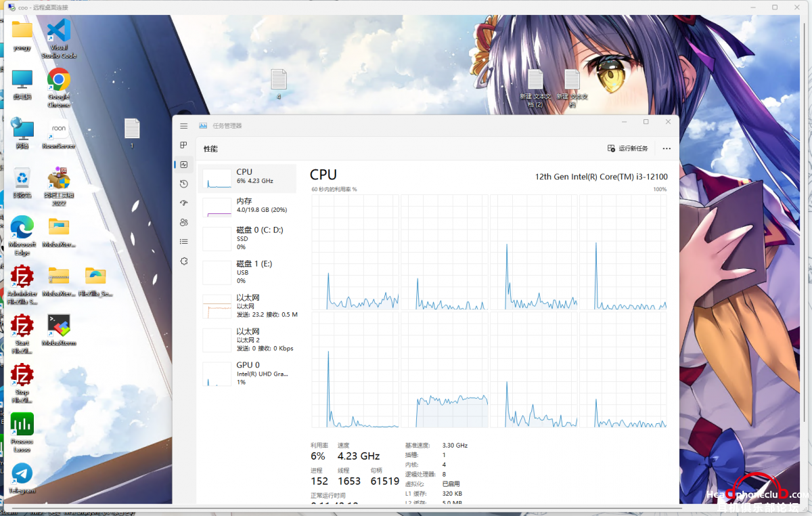Screen dimensions: 812x516
Task: Click the process count value 152
Action: click(x=319, y=481)
